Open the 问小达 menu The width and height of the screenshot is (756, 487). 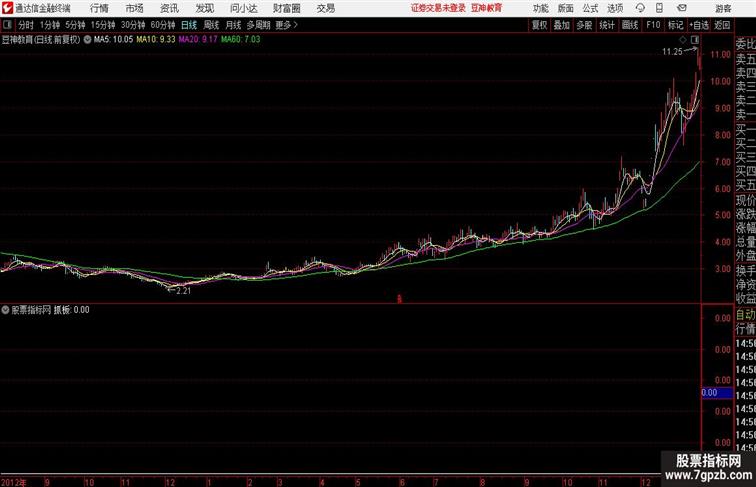pos(243,8)
